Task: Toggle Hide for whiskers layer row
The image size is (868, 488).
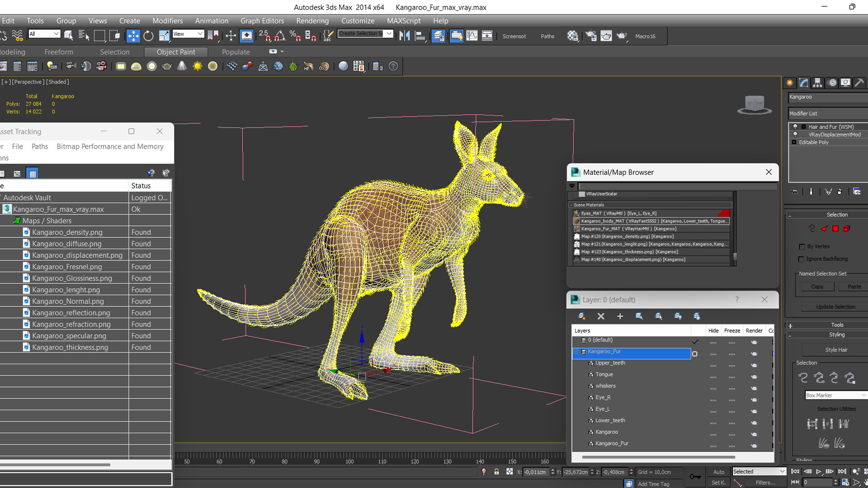Action: (713, 389)
